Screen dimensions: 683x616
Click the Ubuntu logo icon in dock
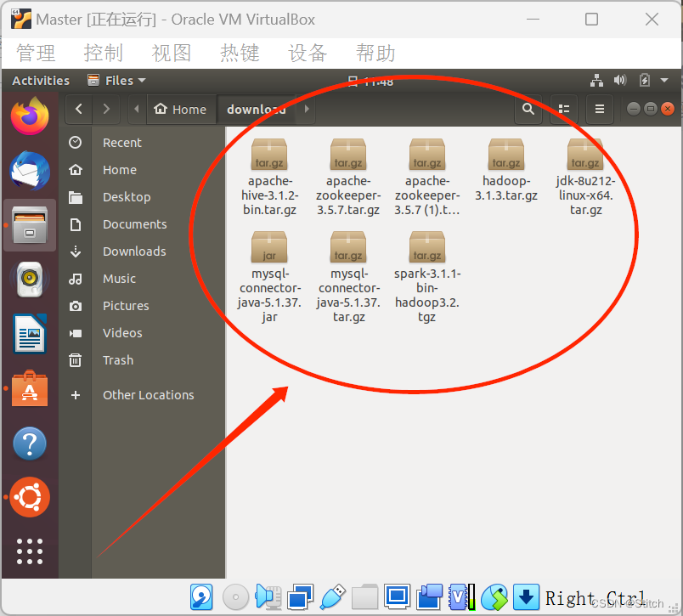[30, 497]
